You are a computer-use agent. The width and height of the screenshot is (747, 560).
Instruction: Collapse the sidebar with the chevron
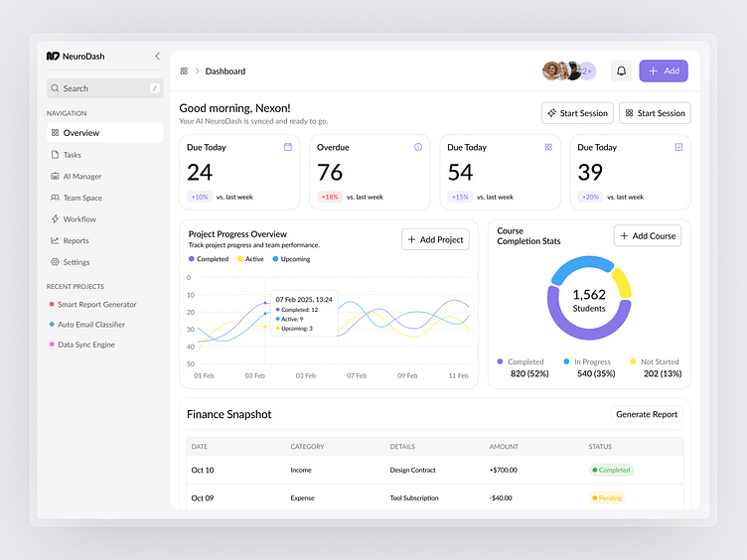pos(157,57)
